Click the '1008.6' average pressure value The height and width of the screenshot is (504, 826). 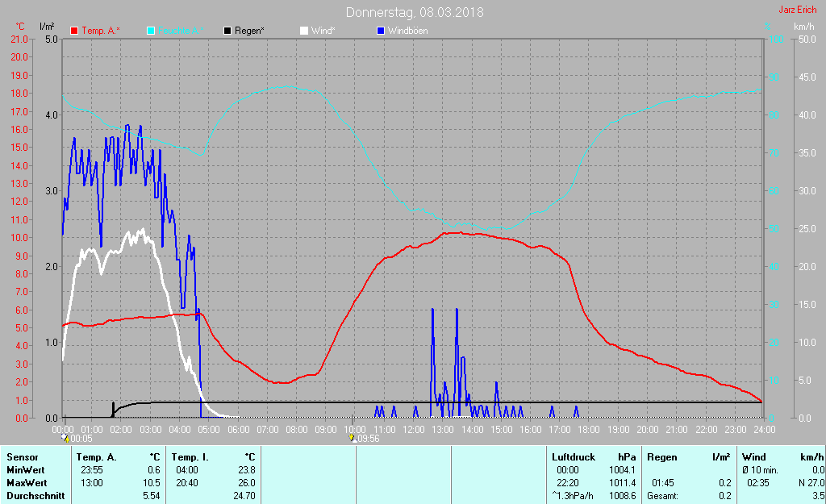(622, 496)
